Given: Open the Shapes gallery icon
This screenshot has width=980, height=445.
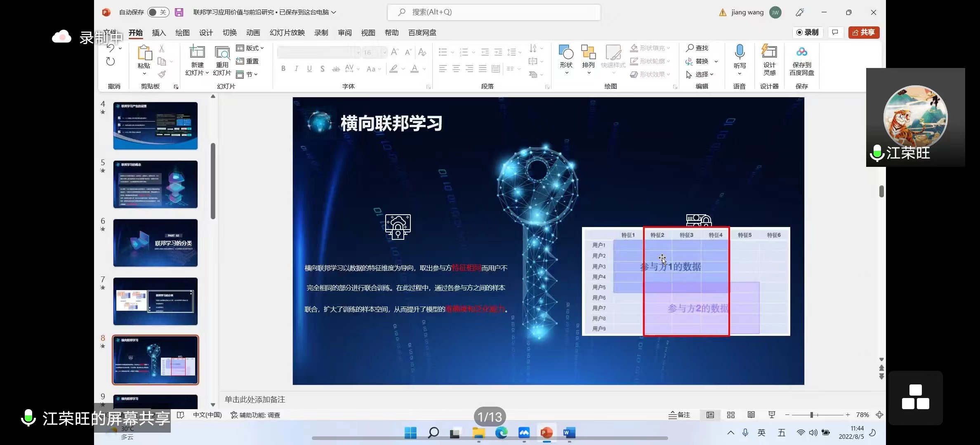Looking at the screenshot, I should click(x=566, y=53).
